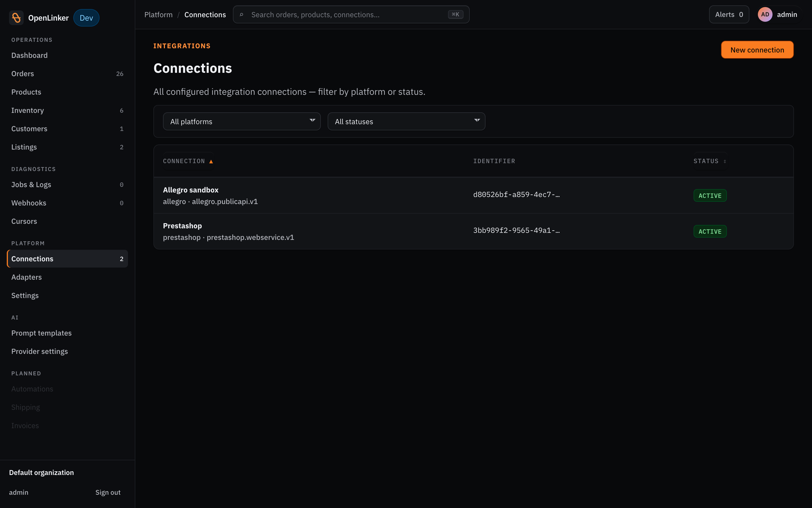Open the Customers section
Viewport: 812px width, 508px height.
67,129
